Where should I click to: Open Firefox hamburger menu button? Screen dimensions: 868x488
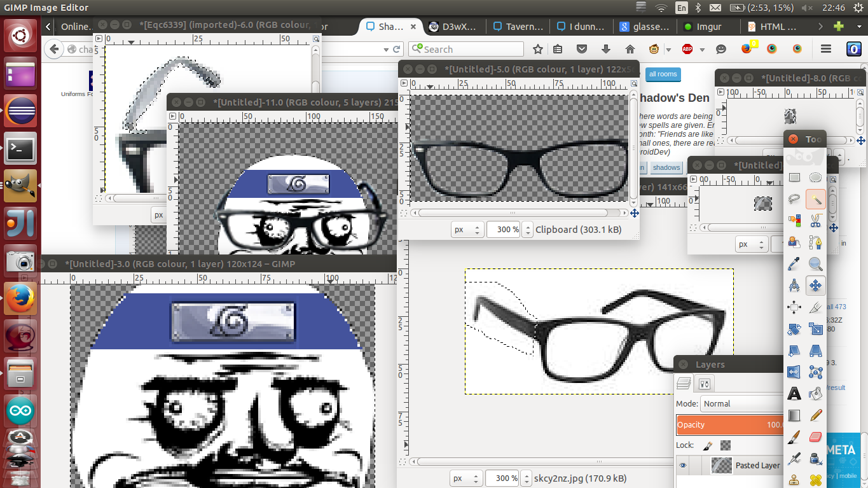(x=826, y=49)
